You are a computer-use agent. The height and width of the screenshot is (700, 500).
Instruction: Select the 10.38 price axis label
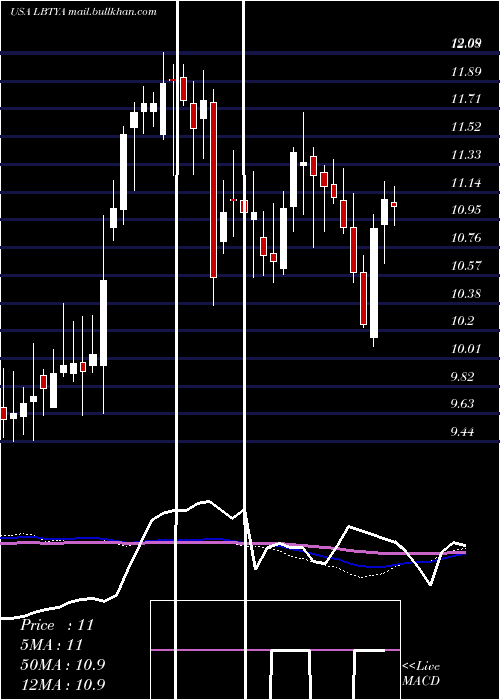tap(466, 294)
